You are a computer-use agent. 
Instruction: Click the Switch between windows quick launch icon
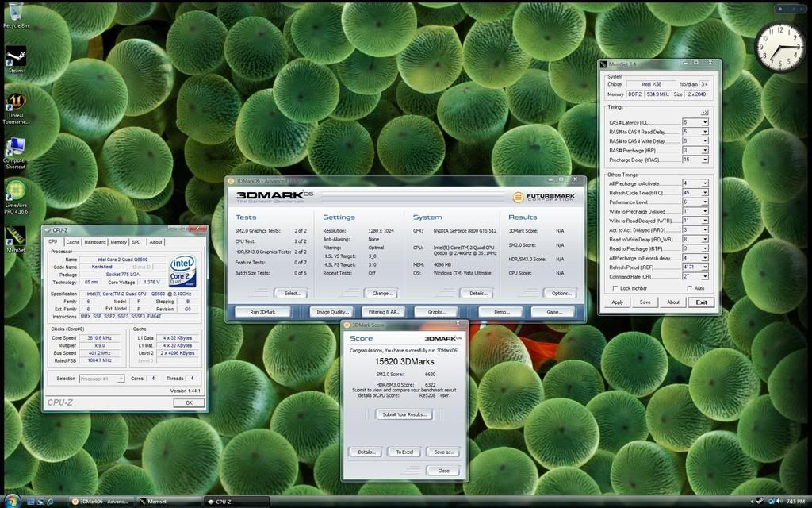point(41,502)
